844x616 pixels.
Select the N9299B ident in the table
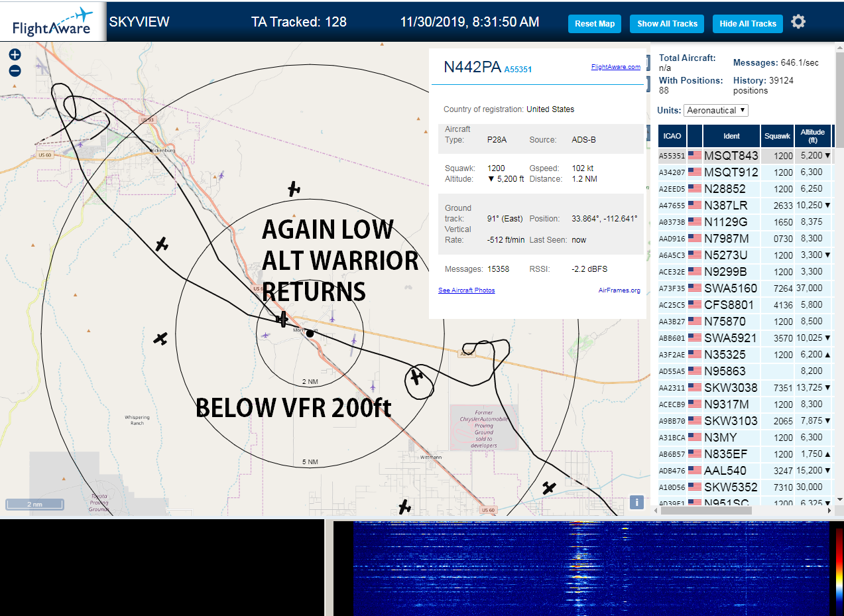[x=725, y=272]
